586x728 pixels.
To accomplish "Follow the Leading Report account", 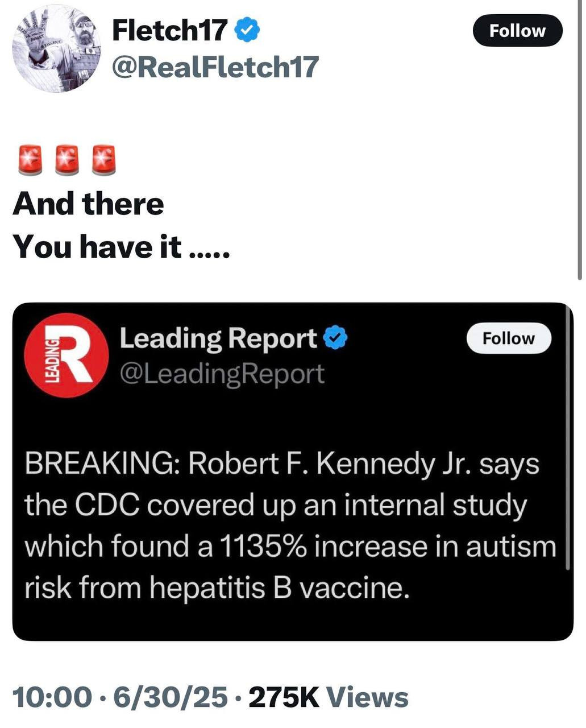I will [508, 338].
